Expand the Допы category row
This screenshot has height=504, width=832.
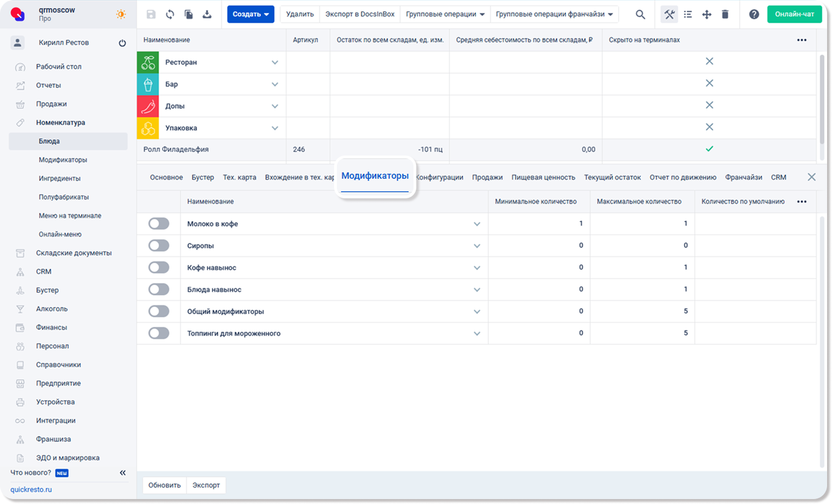[x=275, y=106]
